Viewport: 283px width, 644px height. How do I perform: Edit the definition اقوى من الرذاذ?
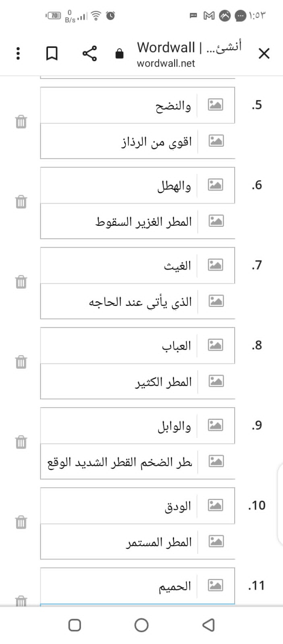click(x=119, y=141)
